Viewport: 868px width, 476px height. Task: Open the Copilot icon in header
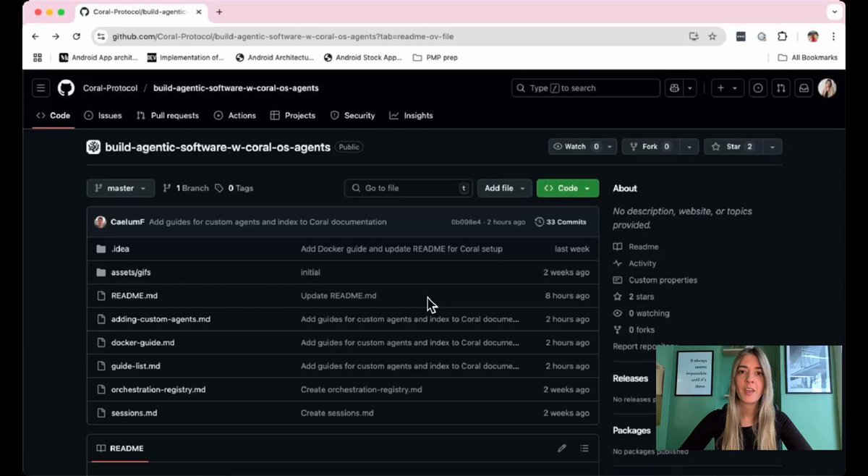(675, 88)
